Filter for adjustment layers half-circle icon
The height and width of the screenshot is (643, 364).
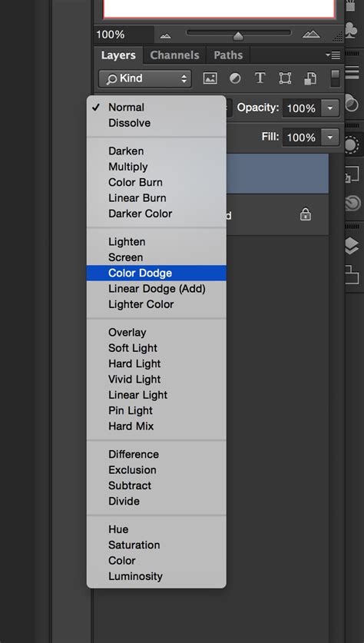click(235, 78)
